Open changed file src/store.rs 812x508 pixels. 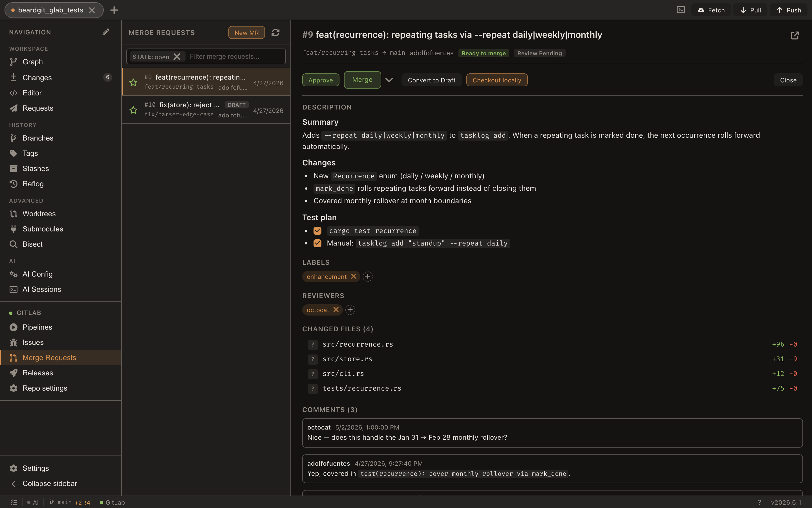[x=552, y=359]
